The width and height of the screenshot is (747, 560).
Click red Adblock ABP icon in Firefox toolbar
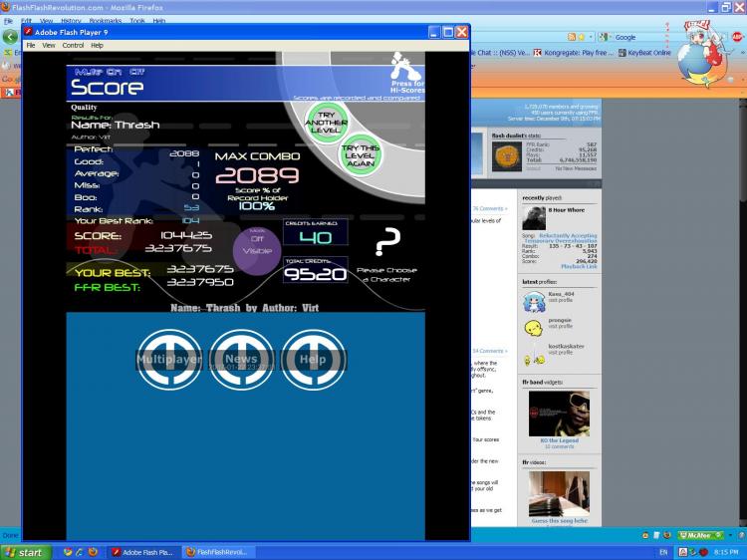pos(737,37)
